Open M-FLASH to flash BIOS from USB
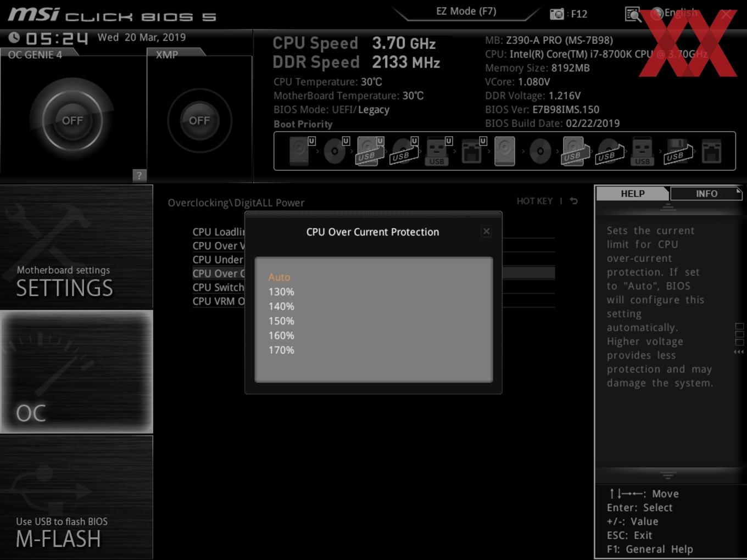 point(76,497)
